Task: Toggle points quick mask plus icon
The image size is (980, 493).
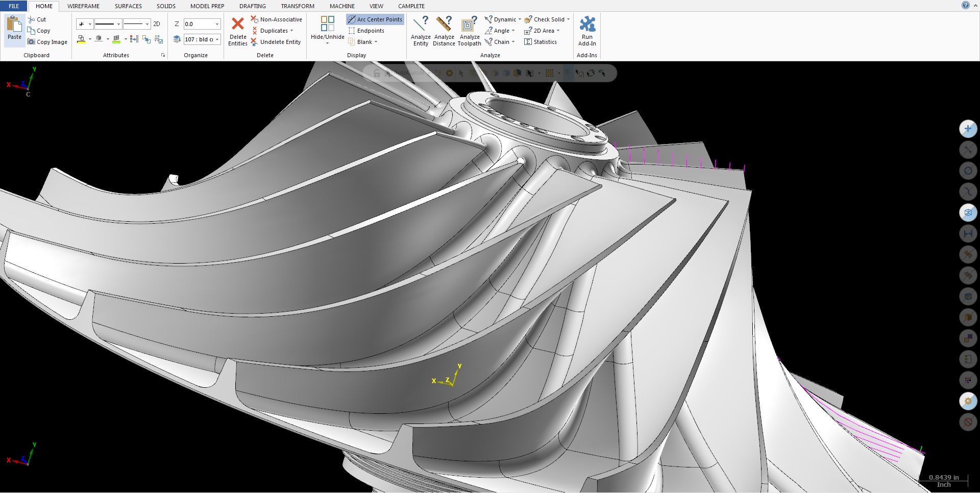Action: [968, 129]
